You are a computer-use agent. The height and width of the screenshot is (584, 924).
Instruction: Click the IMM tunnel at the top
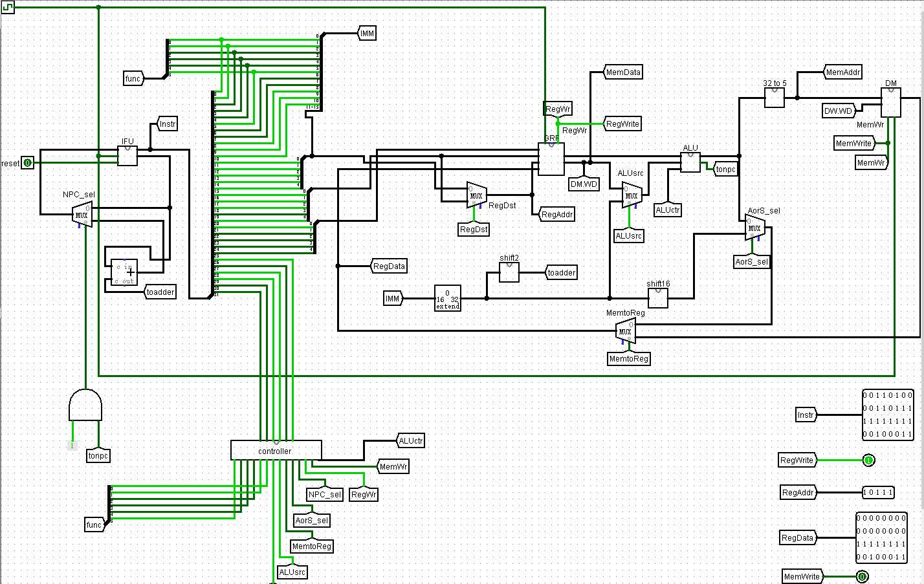367,34
